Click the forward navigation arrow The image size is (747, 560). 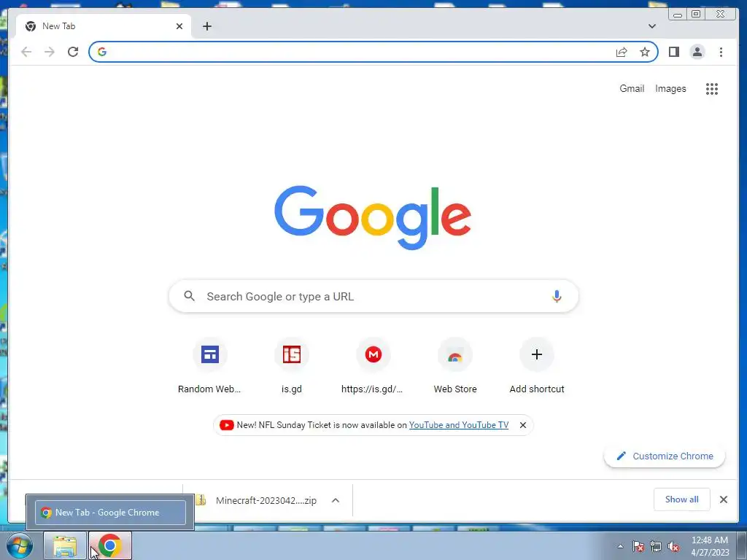click(x=50, y=52)
